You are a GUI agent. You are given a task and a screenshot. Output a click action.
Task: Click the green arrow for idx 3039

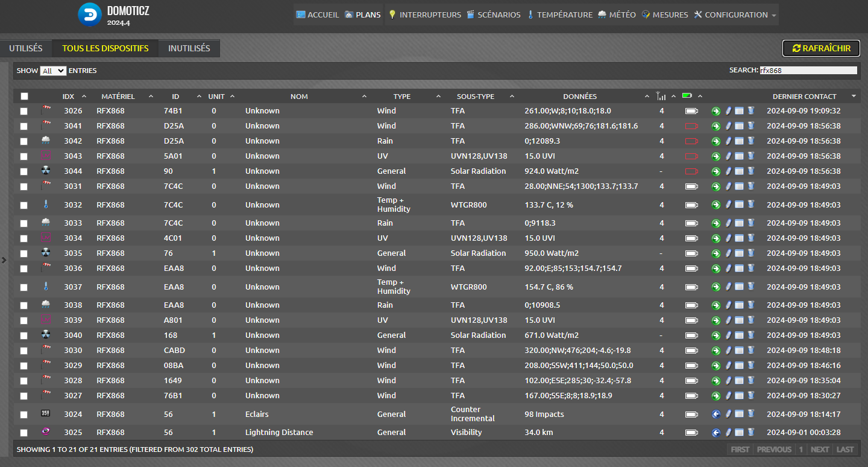(x=715, y=320)
